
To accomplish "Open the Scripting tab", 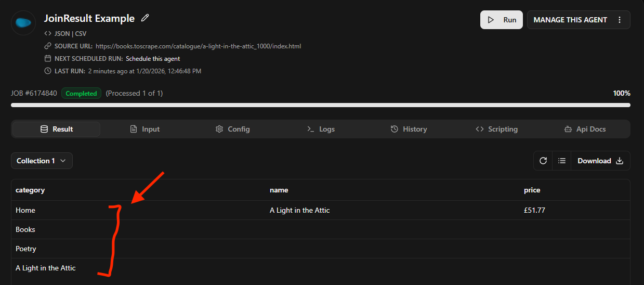I will [x=496, y=129].
